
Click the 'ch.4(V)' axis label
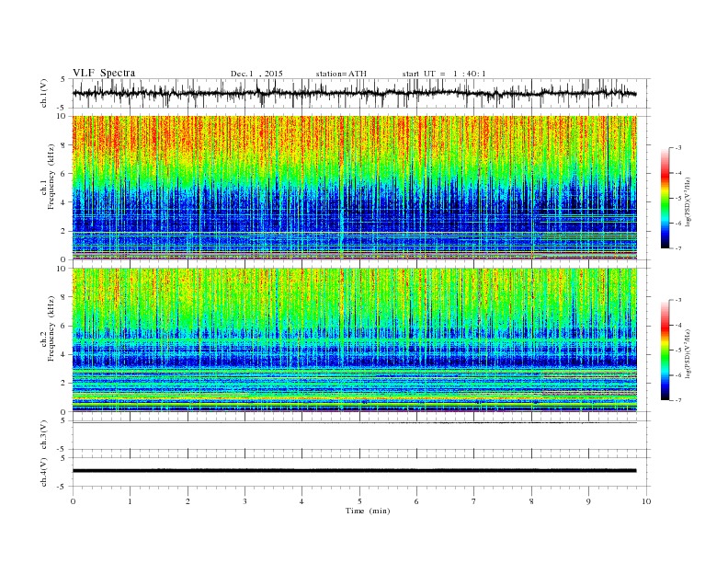pyautogui.click(x=44, y=472)
